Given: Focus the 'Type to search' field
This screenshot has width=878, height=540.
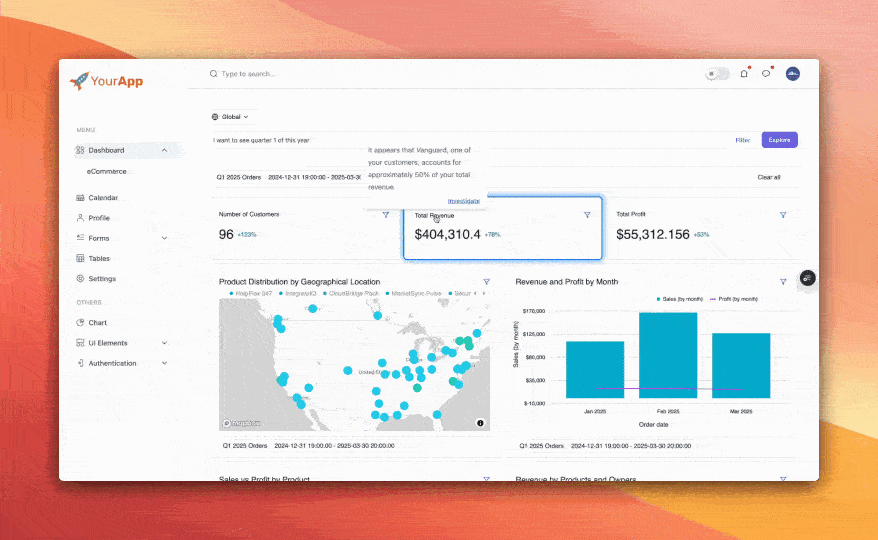Looking at the screenshot, I should pyautogui.click(x=249, y=73).
